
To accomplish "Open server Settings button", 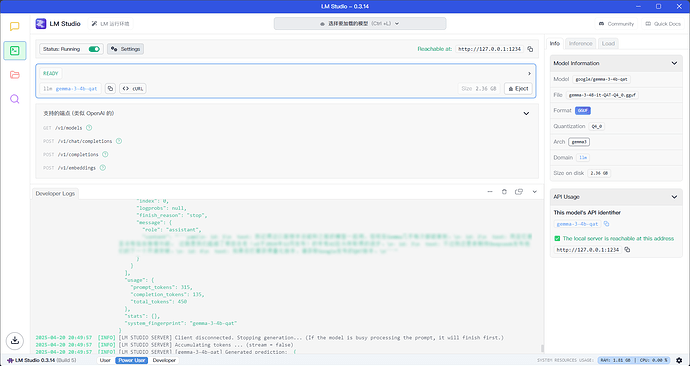I will [x=125, y=49].
